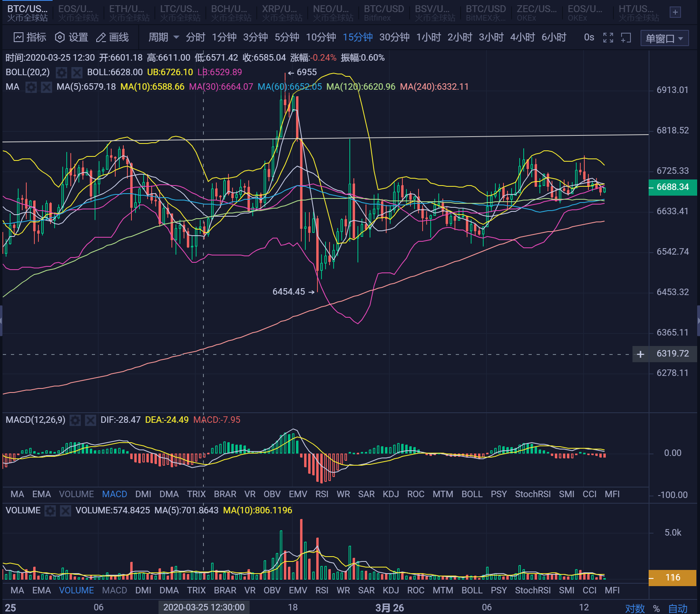700x614 pixels.
Task: Open BOLL indicator settings gear
Action: [x=61, y=72]
